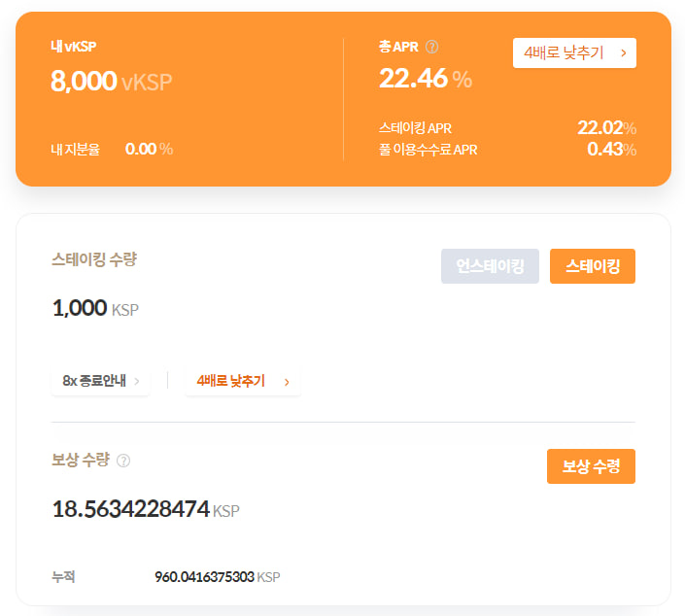The width and height of the screenshot is (685, 616).
Task: Claim rewards with the 보상 수령 button
Action: click(591, 466)
